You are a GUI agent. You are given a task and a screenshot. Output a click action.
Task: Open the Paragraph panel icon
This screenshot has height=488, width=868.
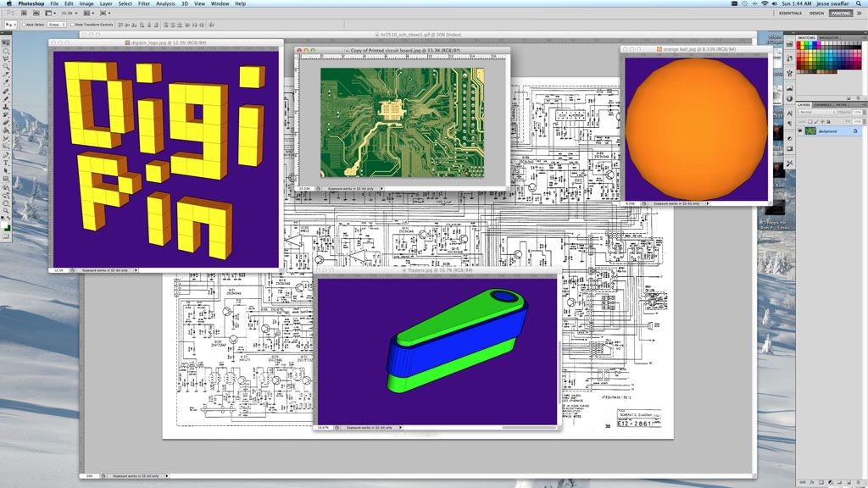pos(789,124)
